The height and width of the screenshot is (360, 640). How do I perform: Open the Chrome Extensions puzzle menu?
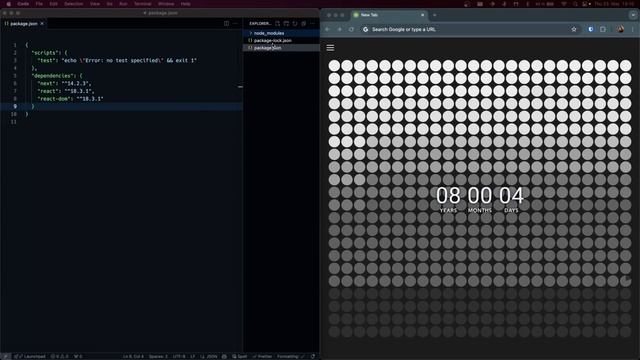coord(603,29)
